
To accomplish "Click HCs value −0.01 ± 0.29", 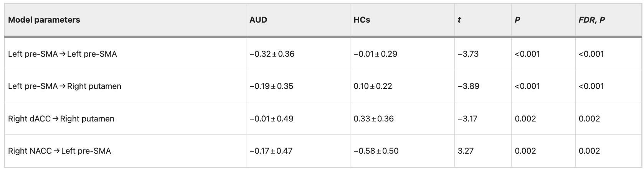I will [375, 54].
